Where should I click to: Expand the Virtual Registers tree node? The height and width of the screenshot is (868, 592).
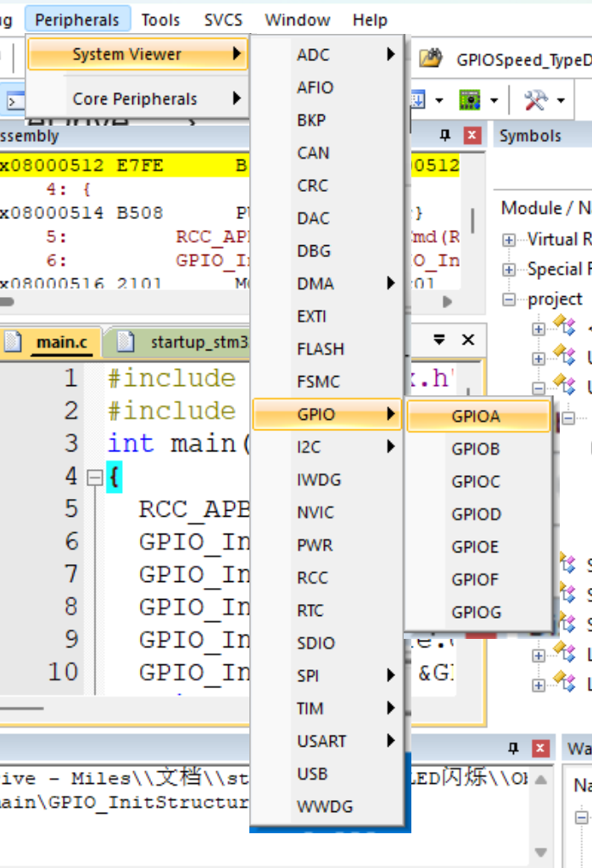point(509,240)
